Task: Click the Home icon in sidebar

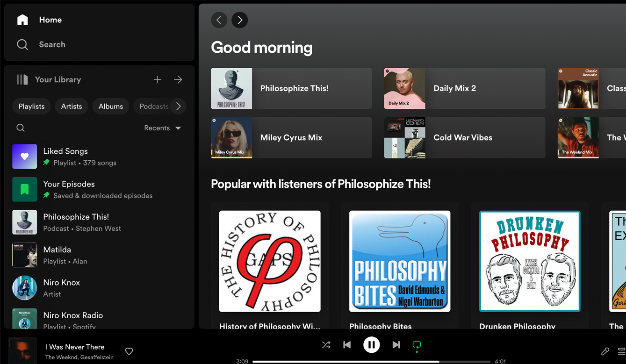Action: [22, 20]
